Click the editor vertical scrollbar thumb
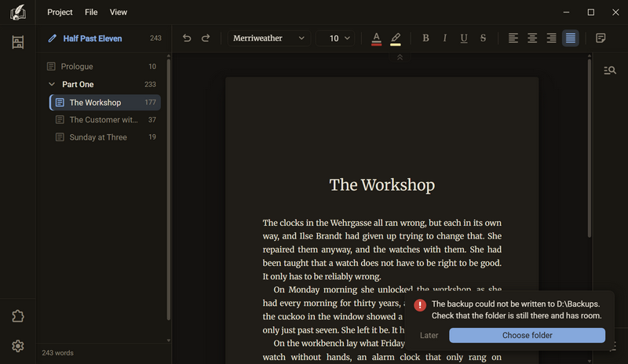The width and height of the screenshot is (628, 364). click(x=590, y=148)
